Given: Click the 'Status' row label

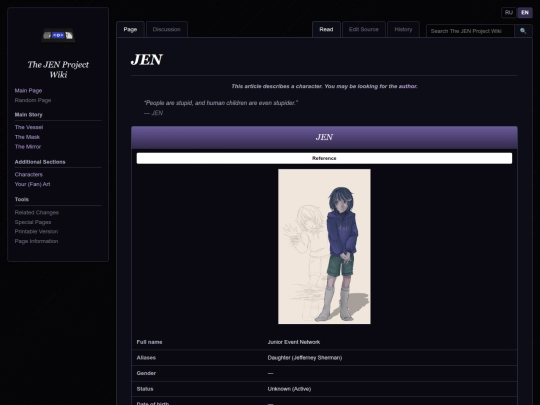Looking at the screenshot, I should (145, 389).
